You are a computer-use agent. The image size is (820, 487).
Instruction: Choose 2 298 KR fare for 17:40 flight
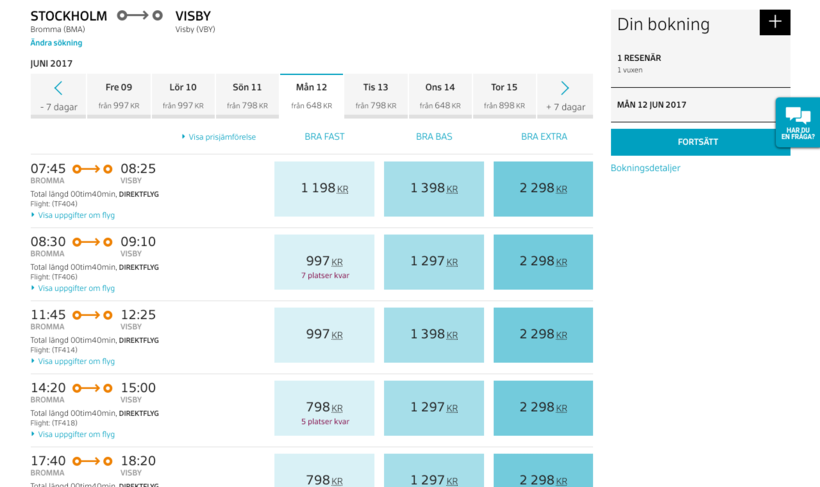coord(543,471)
